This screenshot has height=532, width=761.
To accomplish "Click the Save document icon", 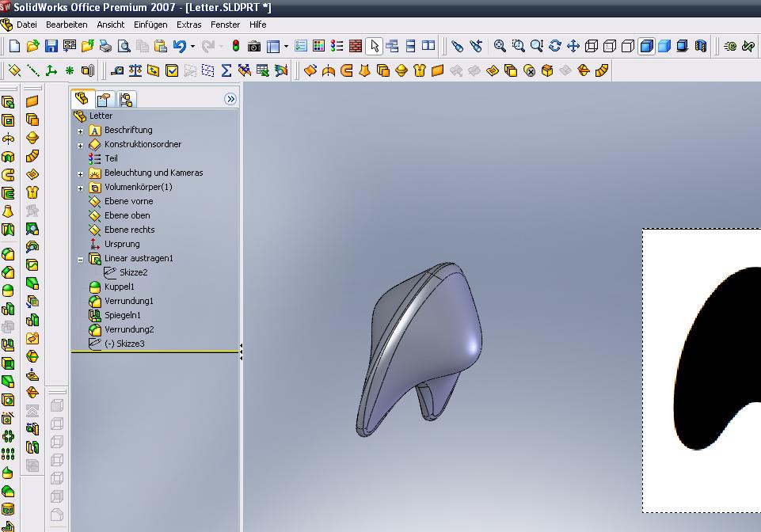I will (51, 46).
